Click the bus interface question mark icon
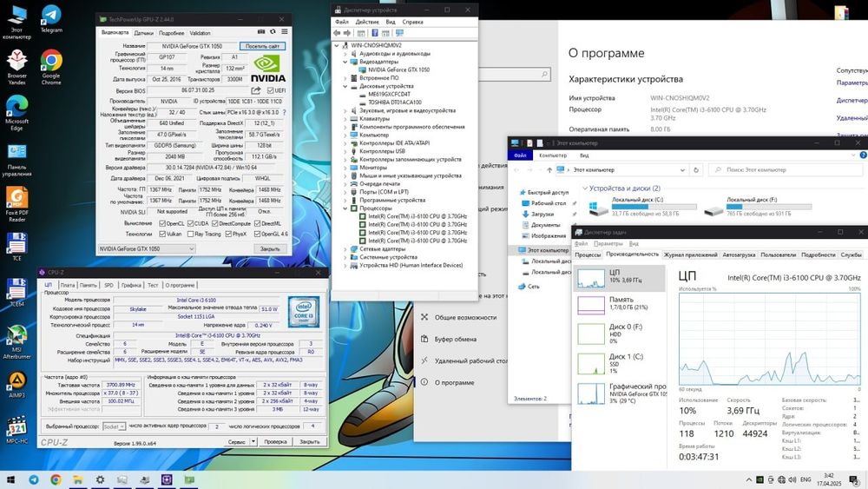 (x=283, y=112)
